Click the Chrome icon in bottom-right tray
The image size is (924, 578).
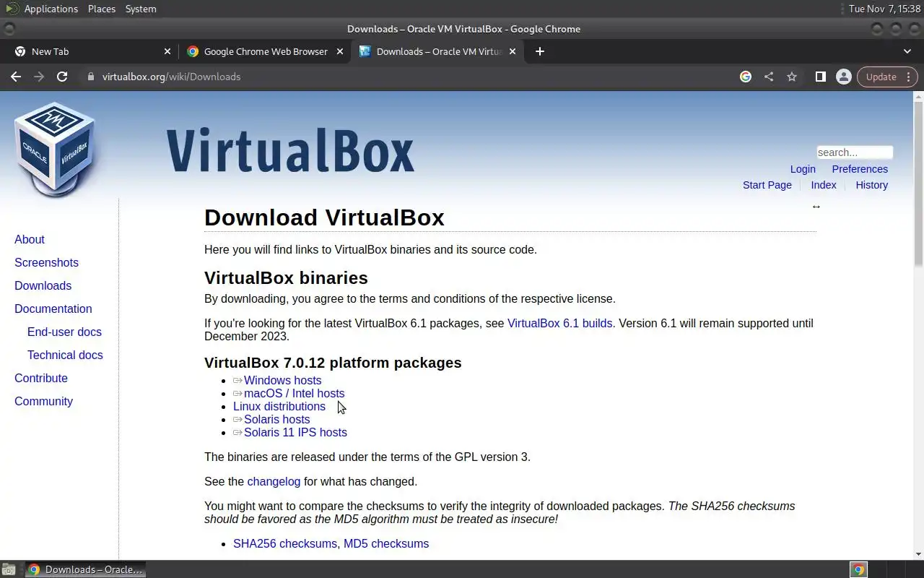[x=858, y=569]
